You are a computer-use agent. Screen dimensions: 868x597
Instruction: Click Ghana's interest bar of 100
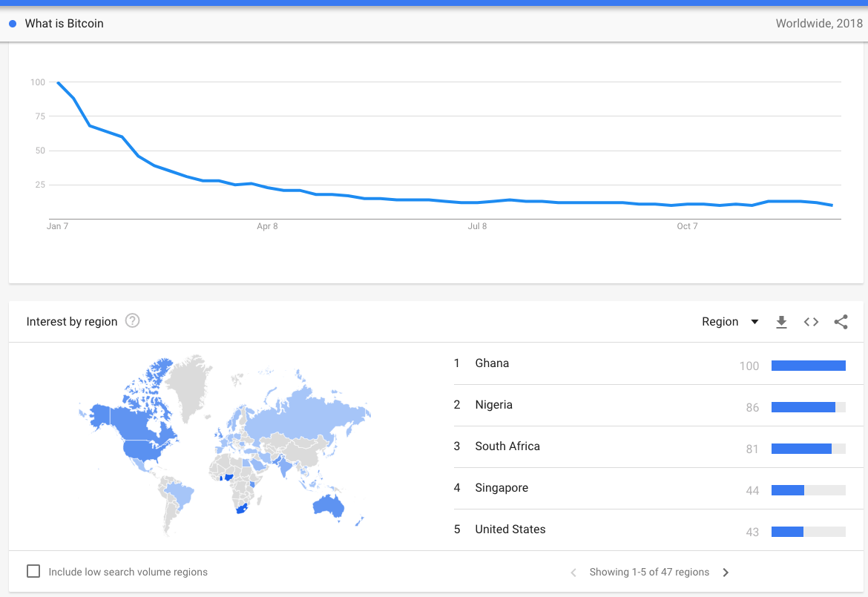point(808,366)
